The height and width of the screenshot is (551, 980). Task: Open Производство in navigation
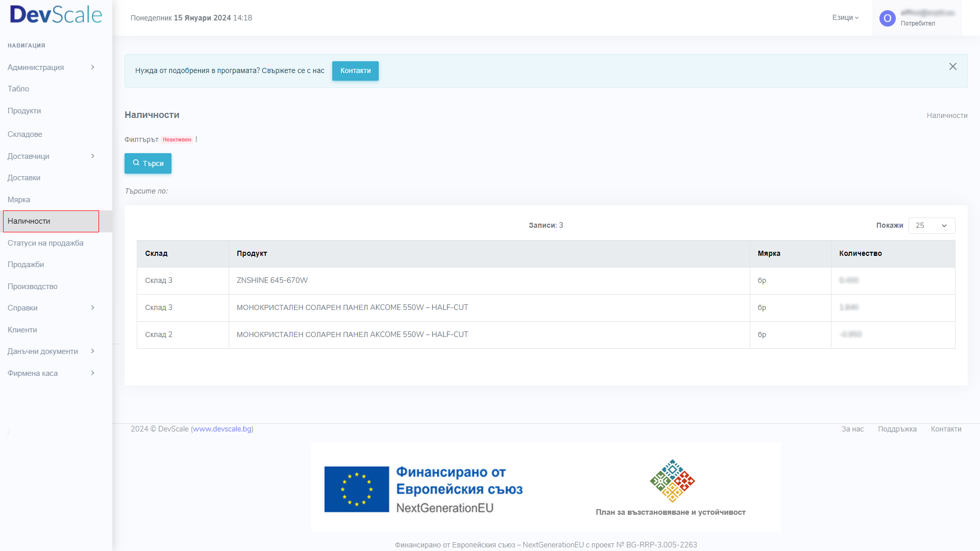[x=33, y=286]
